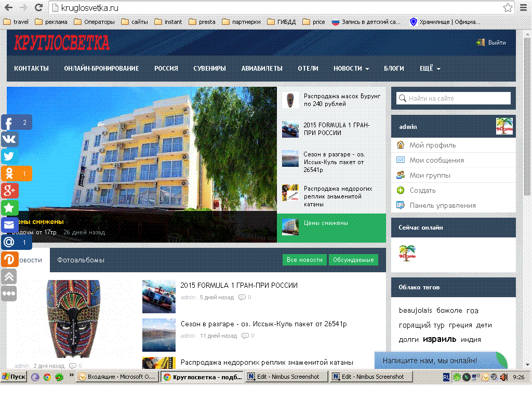Click the Пуск start button
This screenshot has width=532, height=399.
pyautogui.click(x=14, y=377)
